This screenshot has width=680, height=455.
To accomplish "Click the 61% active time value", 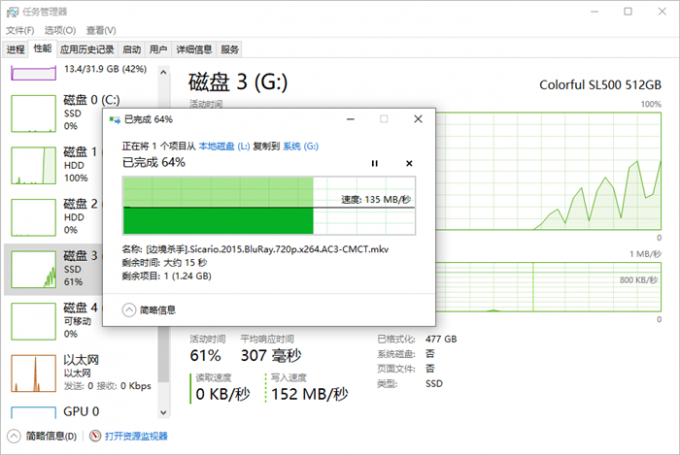I will (206, 356).
